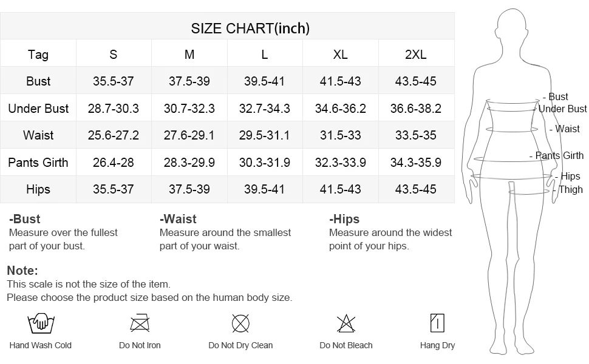Click the -Waist measuring instructions heading
The image size is (589, 364).
click(x=178, y=219)
